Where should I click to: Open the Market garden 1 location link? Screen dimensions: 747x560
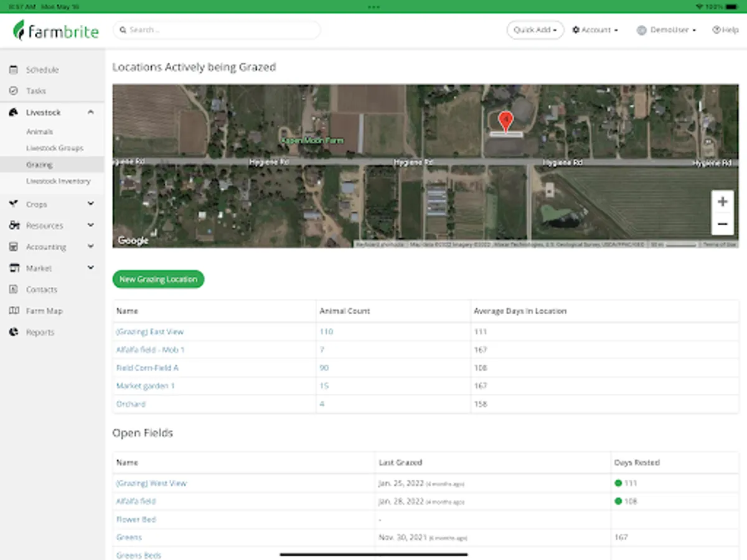pyautogui.click(x=146, y=386)
